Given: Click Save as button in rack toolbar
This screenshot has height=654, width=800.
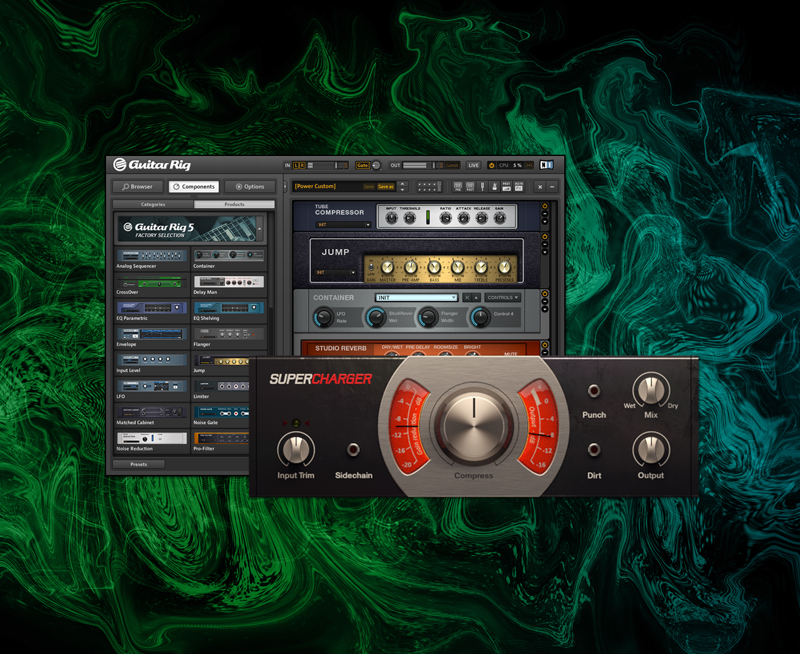Looking at the screenshot, I should tap(386, 187).
